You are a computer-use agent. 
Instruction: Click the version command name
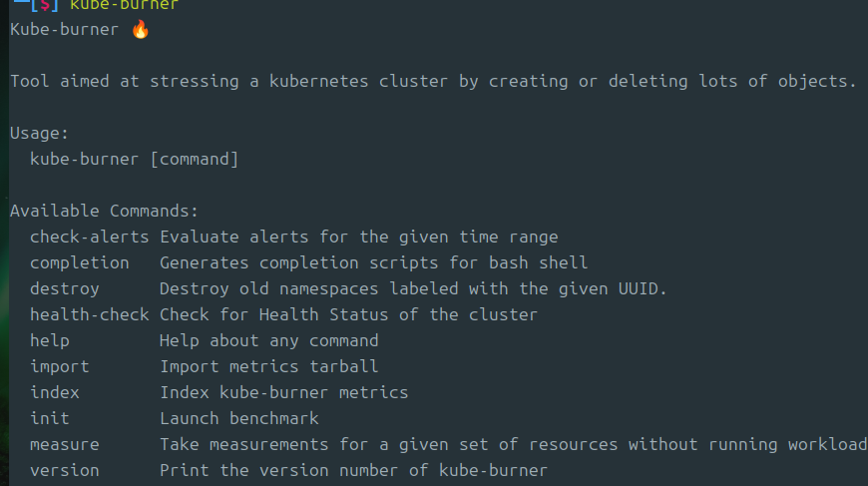(65, 470)
